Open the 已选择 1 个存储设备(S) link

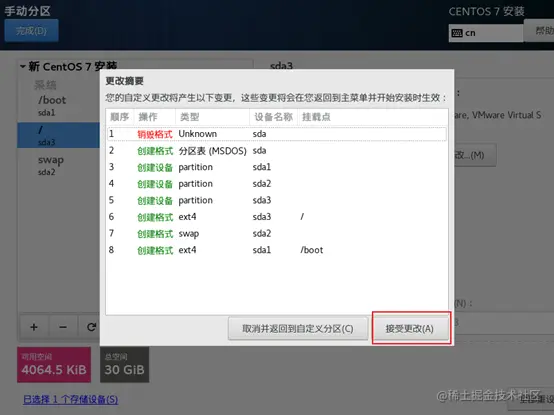(71, 399)
